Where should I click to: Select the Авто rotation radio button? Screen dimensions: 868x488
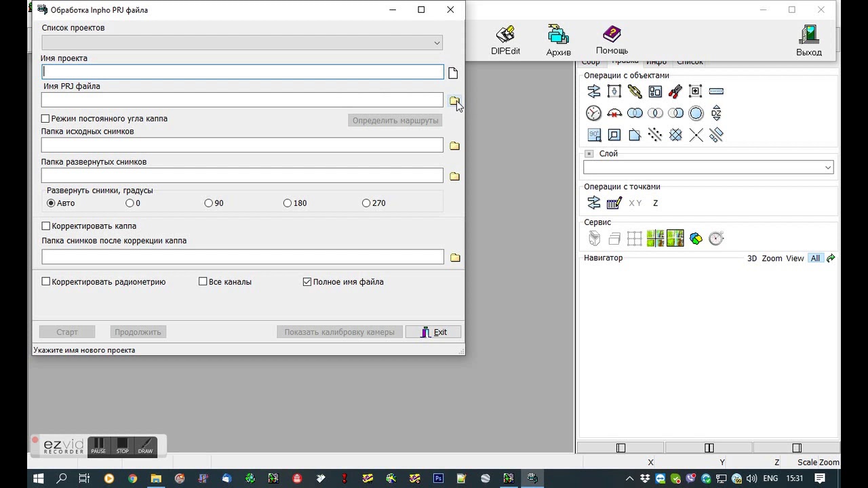tap(51, 203)
